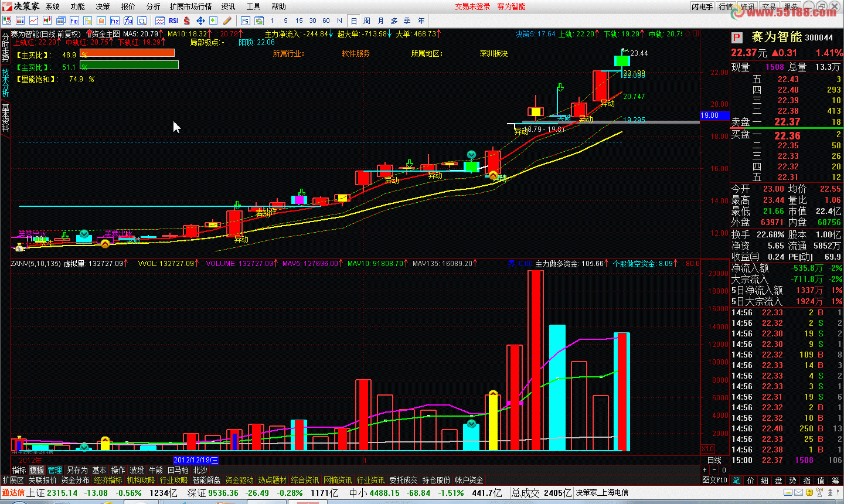
Task: Open the quote list table icon
Action: (20, 21)
